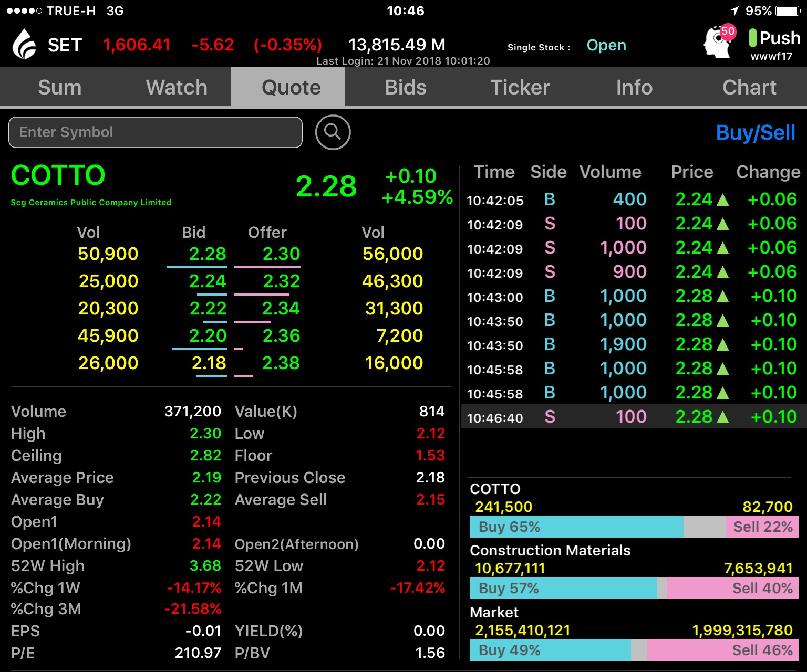The height and width of the screenshot is (672, 807).
Task: Tap offer volume 56,000
Action: (x=392, y=254)
